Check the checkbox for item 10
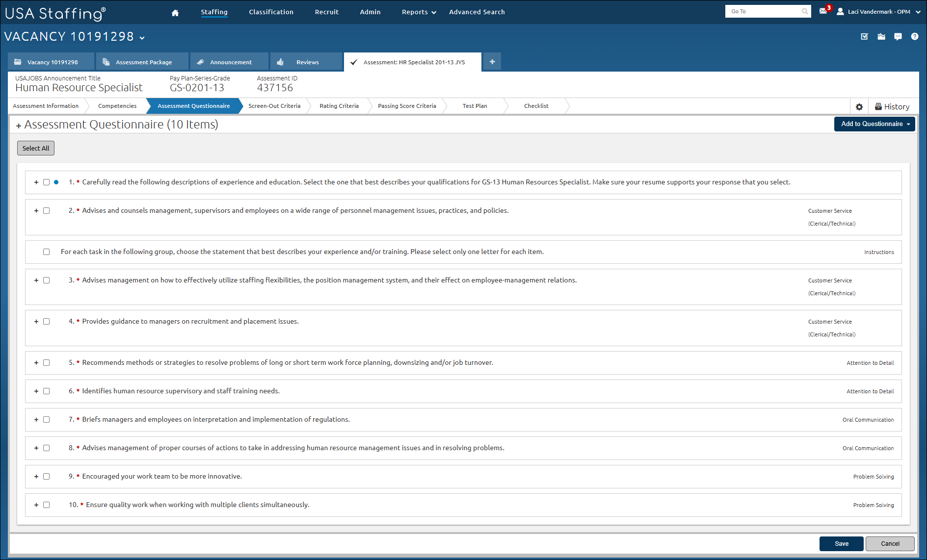The image size is (927, 560). click(x=46, y=505)
